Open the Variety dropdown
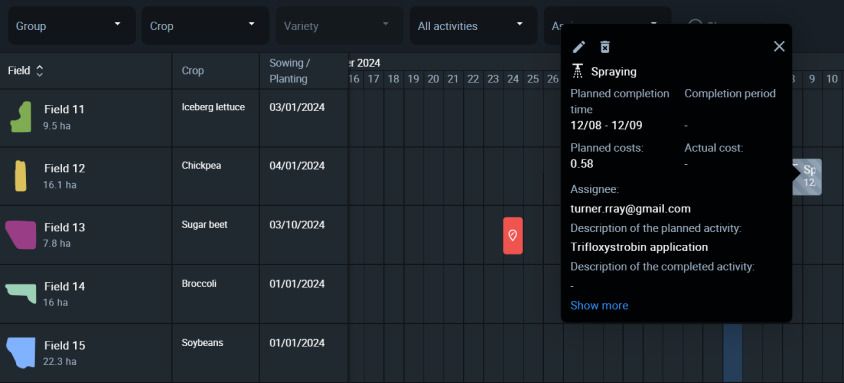The width and height of the screenshot is (844, 383). (339, 26)
